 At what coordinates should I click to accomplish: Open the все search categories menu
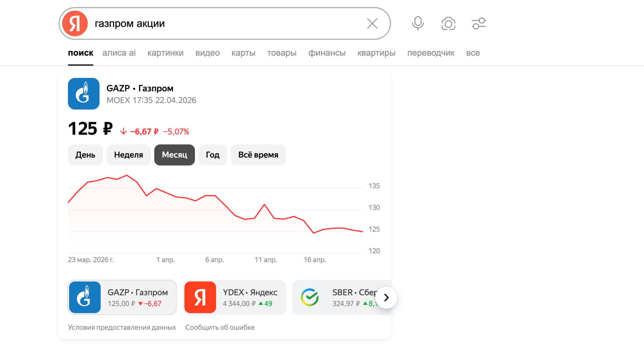[x=473, y=53]
